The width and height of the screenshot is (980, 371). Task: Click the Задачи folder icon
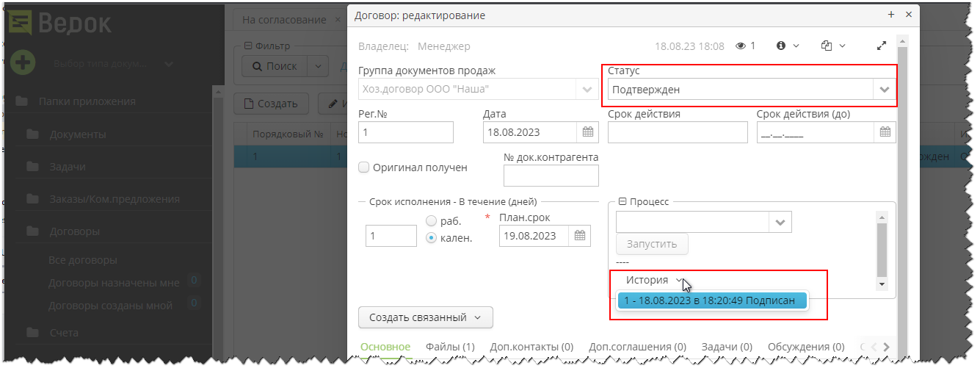click(32, 167)
